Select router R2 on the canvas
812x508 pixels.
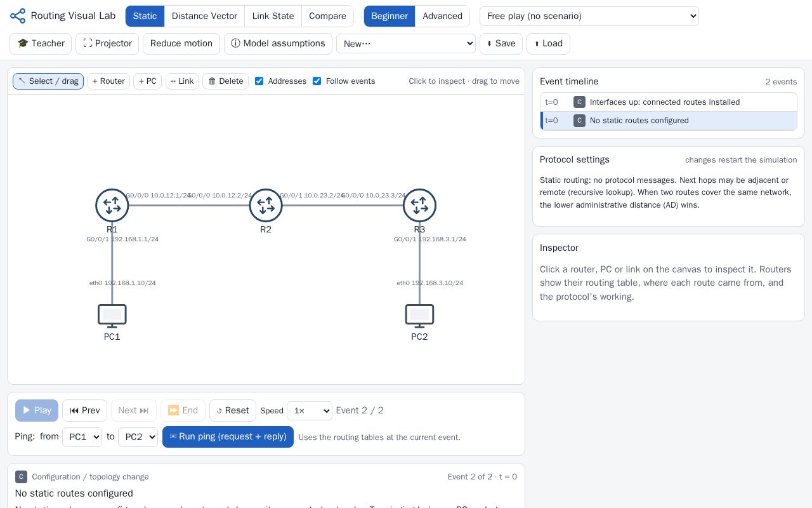[266, 205]
